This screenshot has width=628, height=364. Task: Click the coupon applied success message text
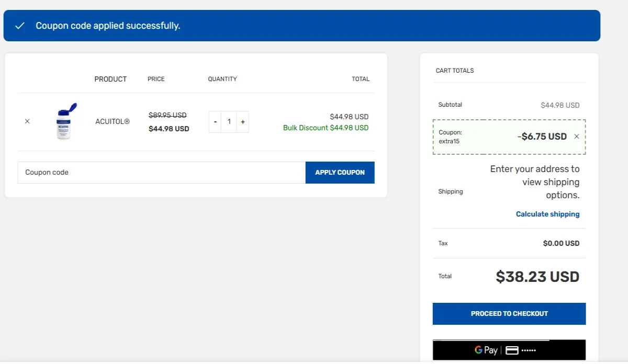pyautogui.click(x=108, y=26)
